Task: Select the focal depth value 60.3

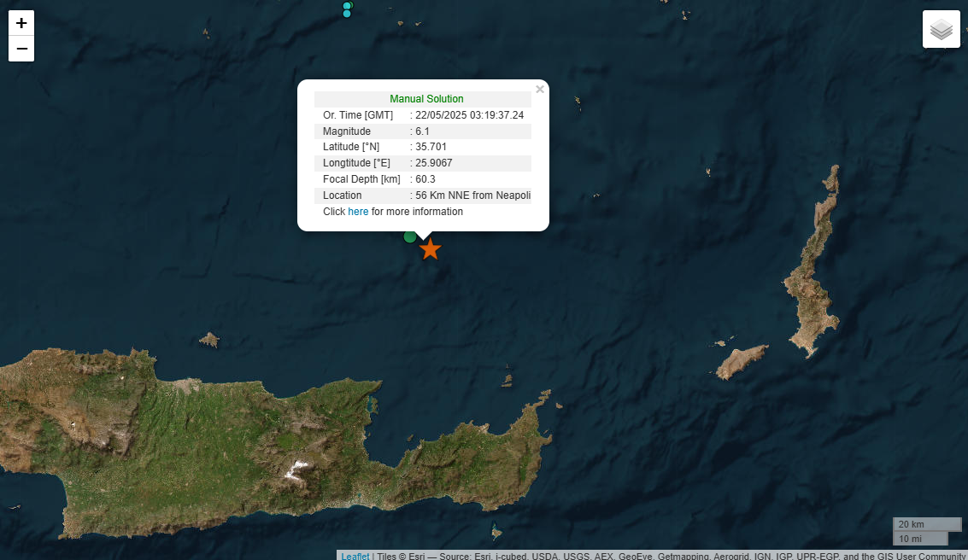Action: [425, 179]
